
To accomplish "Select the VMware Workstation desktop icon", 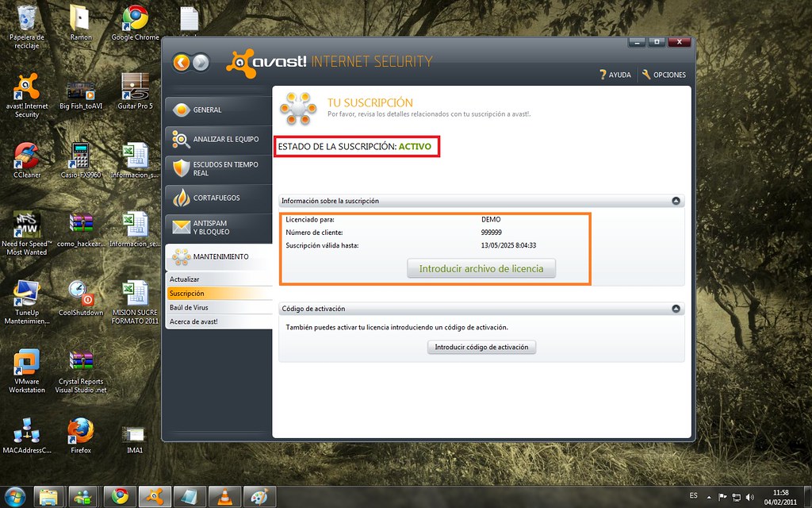I will [x=27, y=371].
